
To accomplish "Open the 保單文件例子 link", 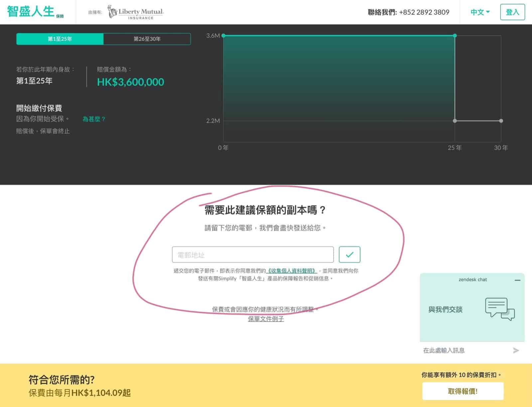I will pos(266,319).
